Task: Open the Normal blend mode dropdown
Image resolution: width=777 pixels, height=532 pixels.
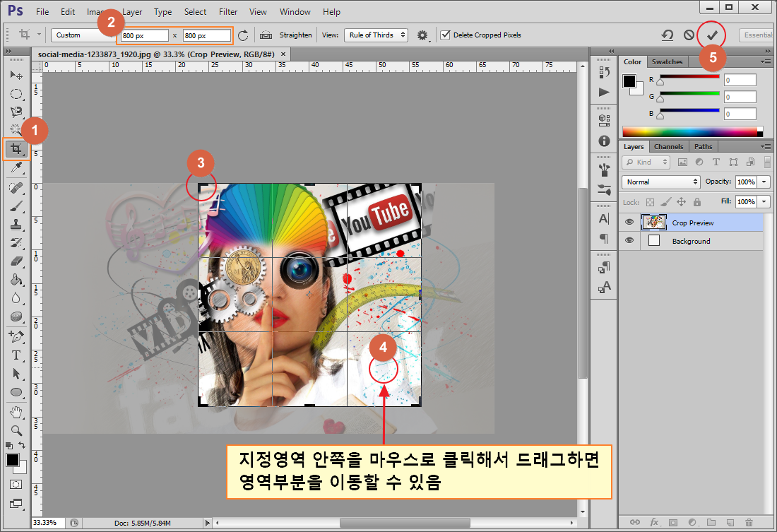Action: [x=660, y=182]
